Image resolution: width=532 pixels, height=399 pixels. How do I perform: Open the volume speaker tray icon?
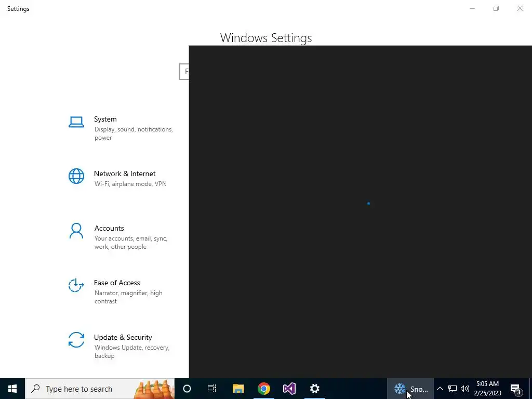[x=465, y=389]
